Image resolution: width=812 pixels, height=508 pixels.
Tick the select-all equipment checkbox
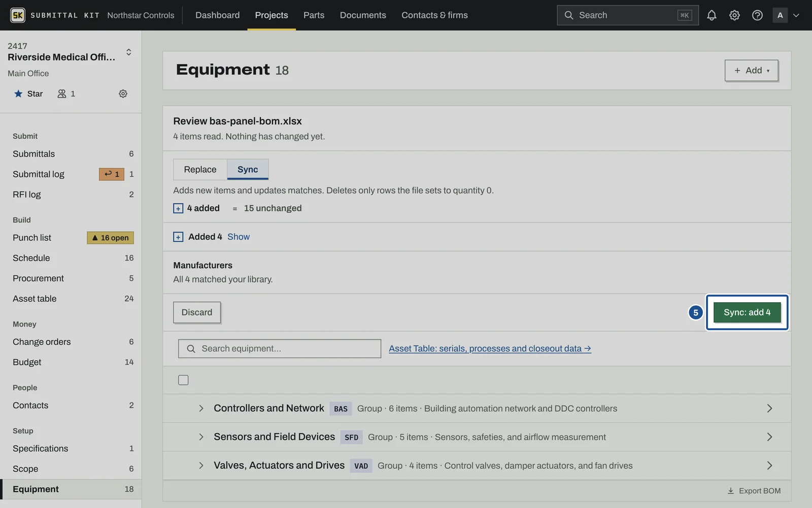tap(183, 380)
